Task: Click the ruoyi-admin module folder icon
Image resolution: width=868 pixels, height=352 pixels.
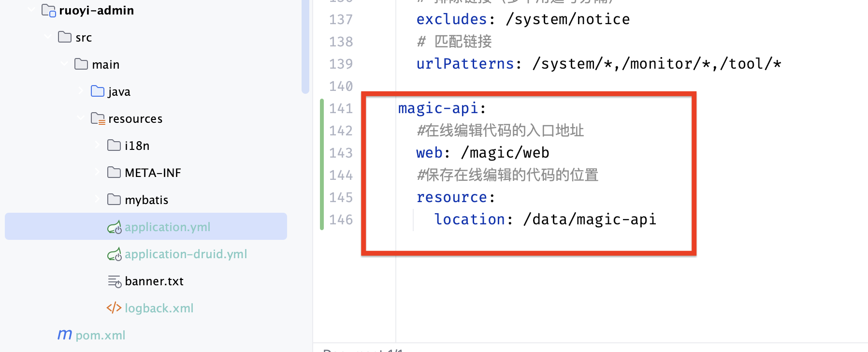Action: (x=48, y=10)
